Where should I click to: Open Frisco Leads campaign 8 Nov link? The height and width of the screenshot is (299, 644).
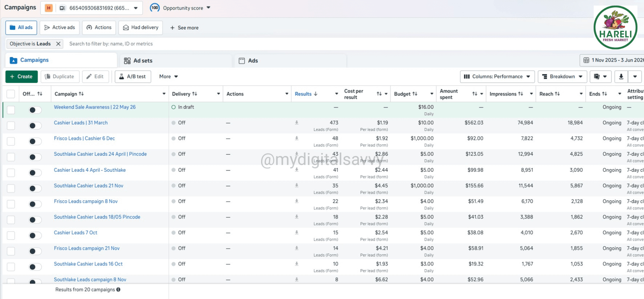(x=86, y=201)
